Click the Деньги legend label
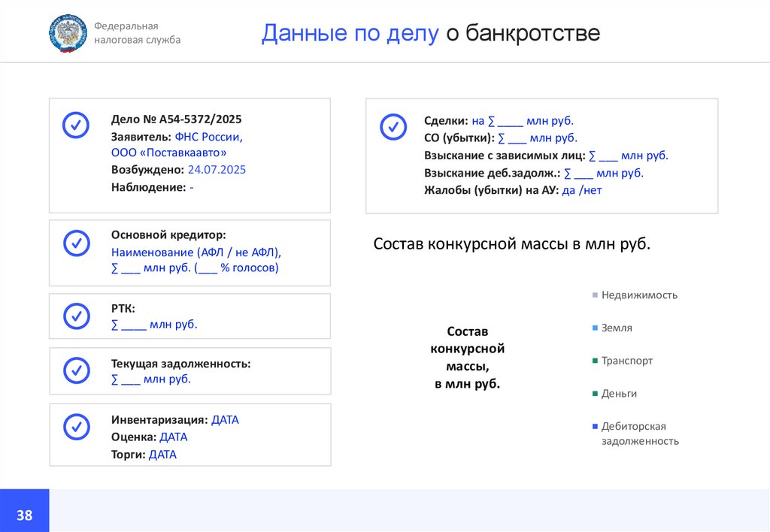This screenshot has height=532, width=770. click(x=620, y=394)
